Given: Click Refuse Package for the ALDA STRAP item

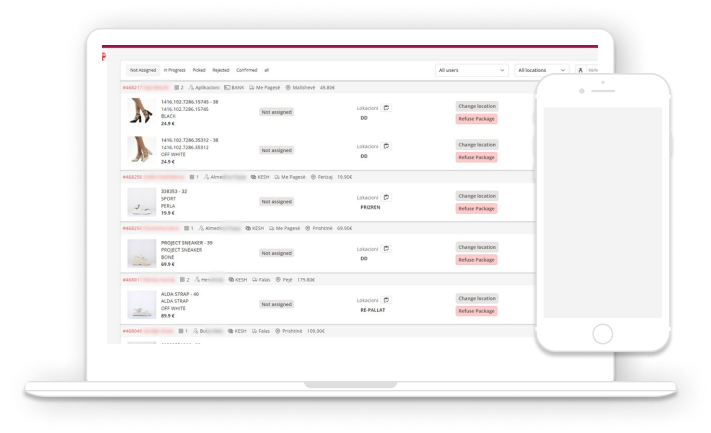Looking at the screenshot, I should 476,311.
